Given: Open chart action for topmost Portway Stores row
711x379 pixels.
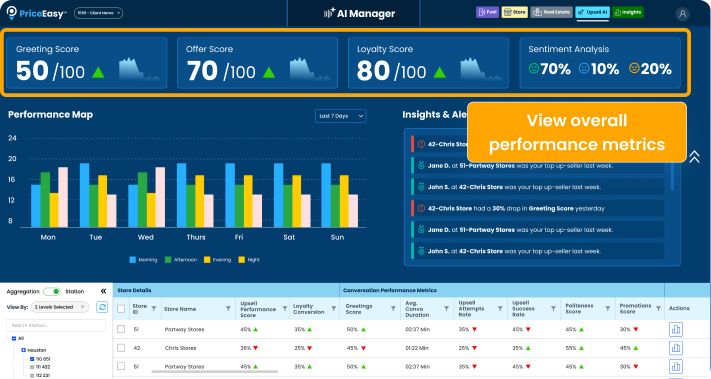Looking at the screenshot, I should pos(676,330).
